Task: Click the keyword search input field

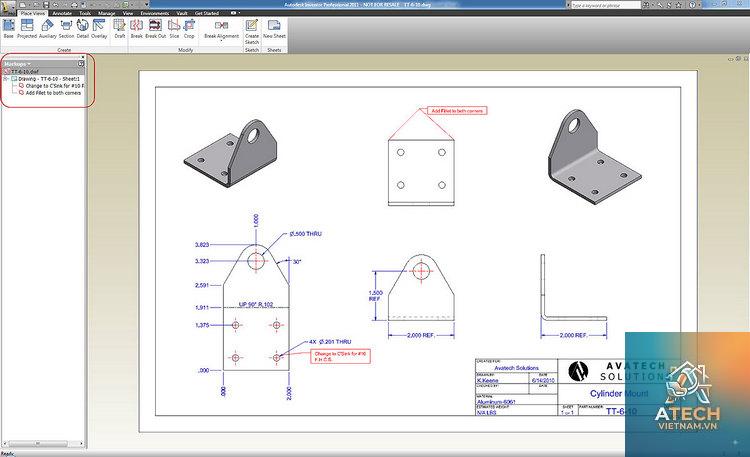Action: pos(606,5)
